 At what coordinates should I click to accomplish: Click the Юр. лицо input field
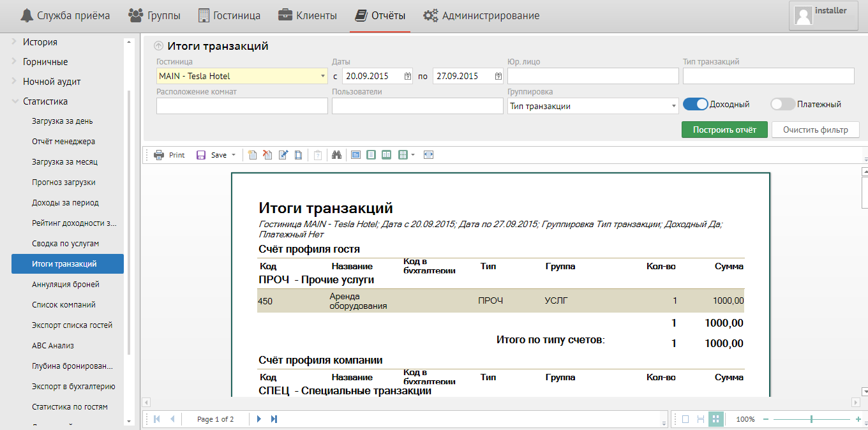[593, 77]
